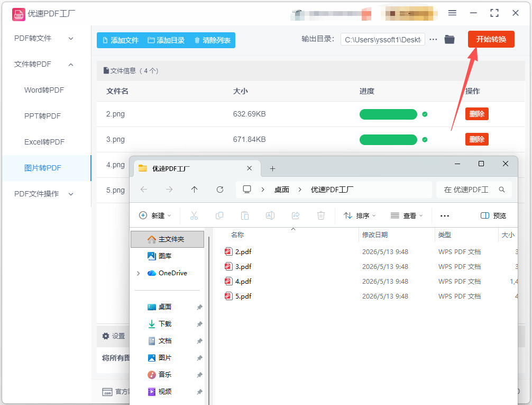Viewport: 532px width, 405px height.
Task: Open the 查看 view dropdown
Action: pyautogui.click(x=407, y=215)
